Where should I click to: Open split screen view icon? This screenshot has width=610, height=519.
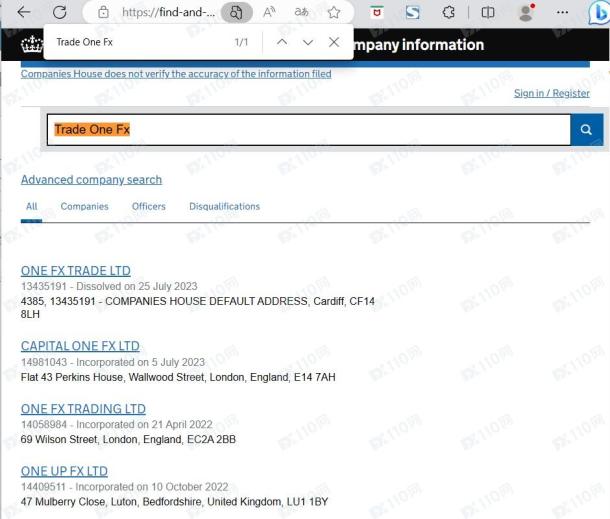487,12
